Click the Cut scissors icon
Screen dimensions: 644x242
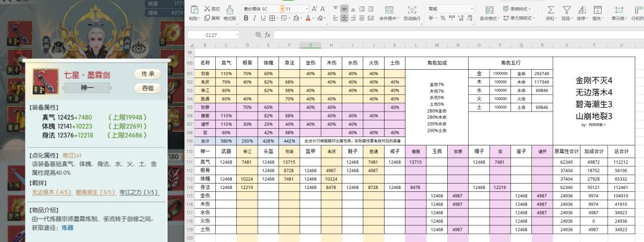point(208,8)
